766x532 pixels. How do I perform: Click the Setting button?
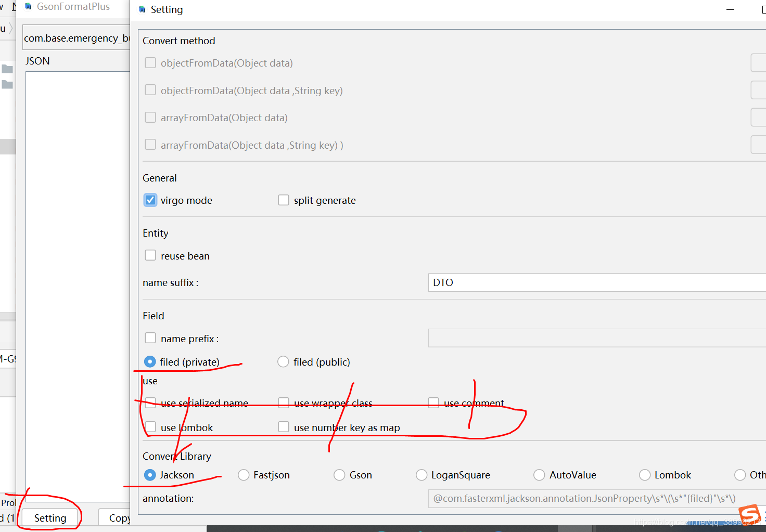click(49, 517)
